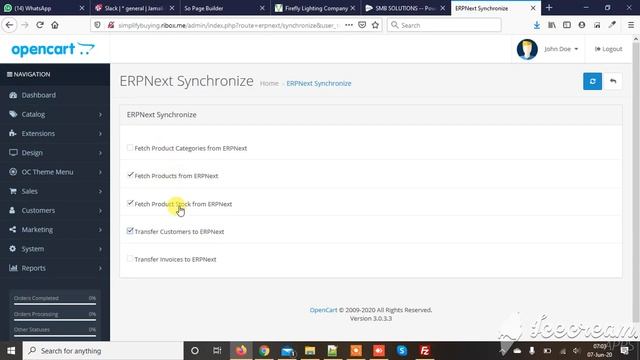
Task: Uncheck Fetch Product Stock from ERPNext
Action: [x=130, y=203]
